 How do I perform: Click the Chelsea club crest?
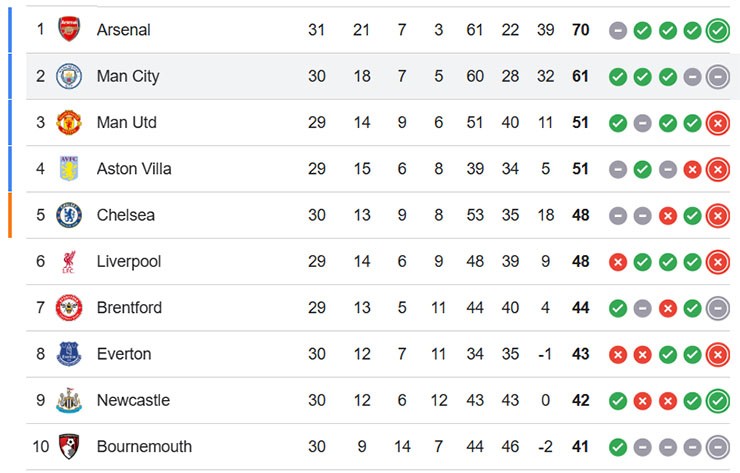(x=69, y=215)
